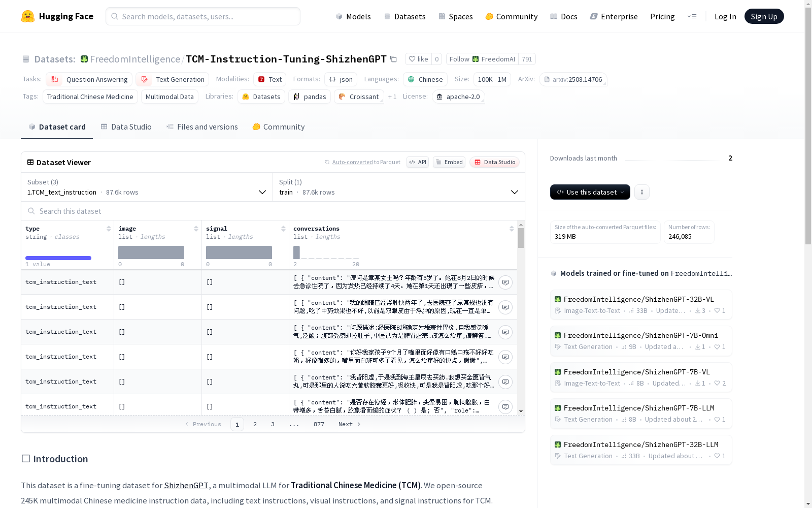The height and width of the screenshot is (508, 812).
Task: Sort by the conversations column
Action: click(x=512, y=229)
